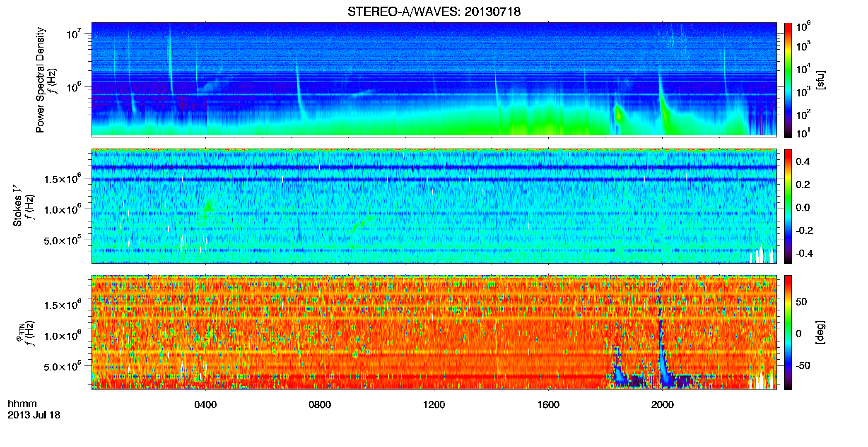This screenshot has width=868, height=447.
Task: Select the 2000 time tick label
Action: pos(662,404)
